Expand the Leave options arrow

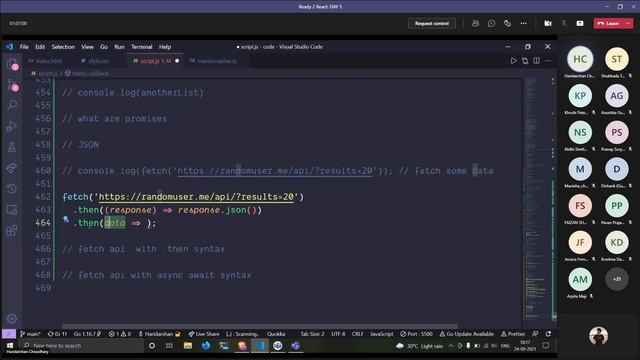628,24
